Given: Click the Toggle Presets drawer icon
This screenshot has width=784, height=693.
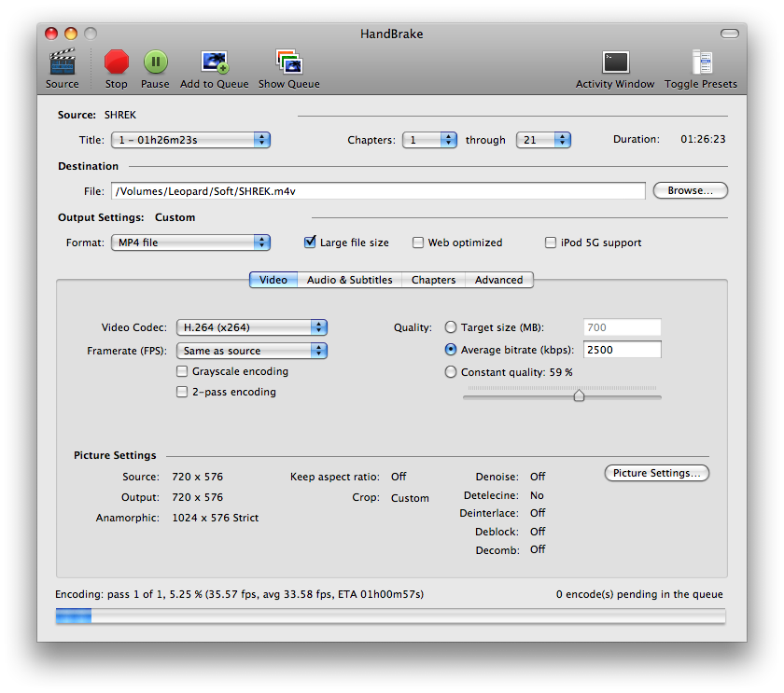Looking at the screenshot, I should (x=702, y=62).
